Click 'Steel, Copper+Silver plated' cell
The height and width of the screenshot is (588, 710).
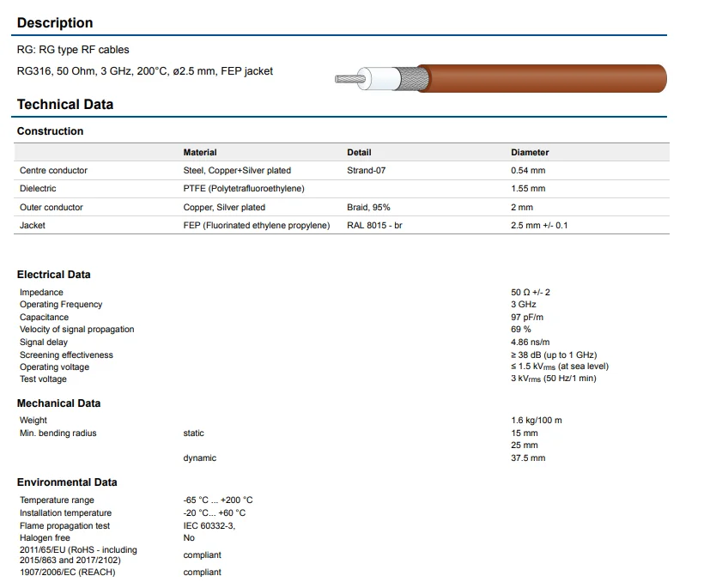point(237,170)
